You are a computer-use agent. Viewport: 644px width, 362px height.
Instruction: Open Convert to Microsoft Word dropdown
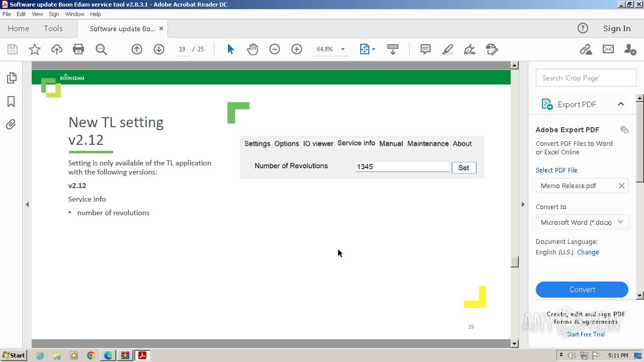582,222
